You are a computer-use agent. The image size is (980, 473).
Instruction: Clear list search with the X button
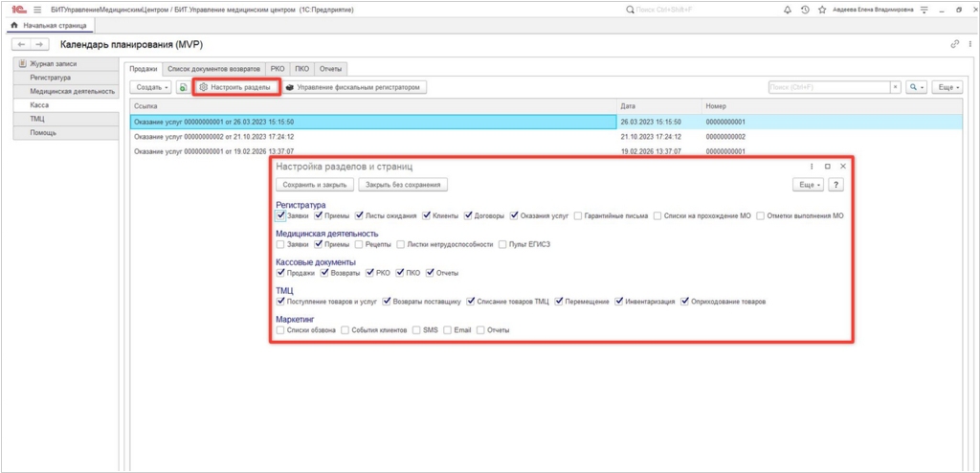coord(896,87)
